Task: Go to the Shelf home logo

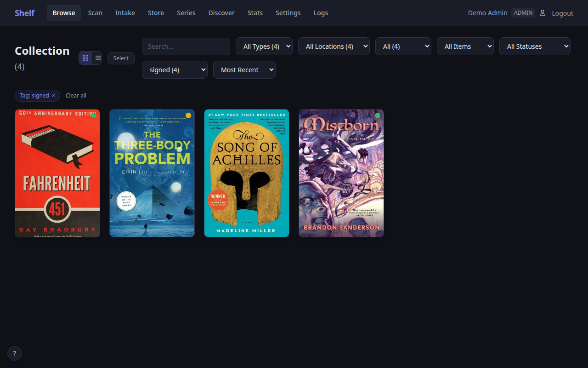Action: click(x=24, y=13)
